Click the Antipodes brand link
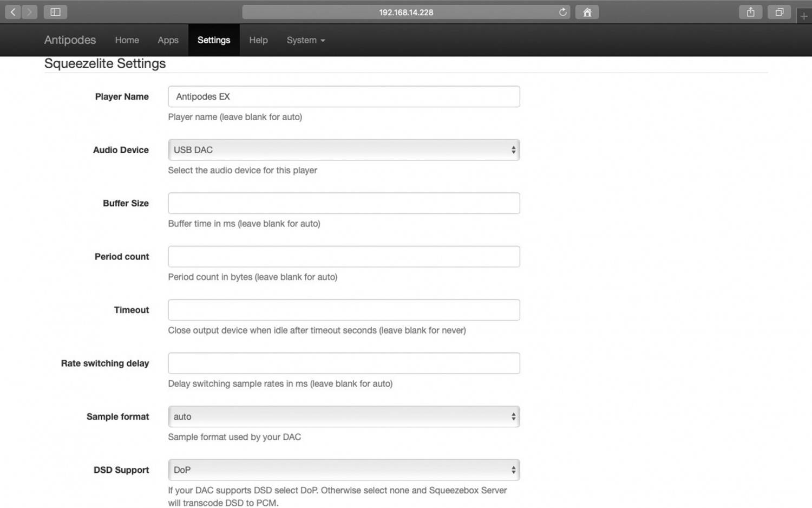Image resolution: width=812 pixels, height=508 pixels. click(70, 40)
